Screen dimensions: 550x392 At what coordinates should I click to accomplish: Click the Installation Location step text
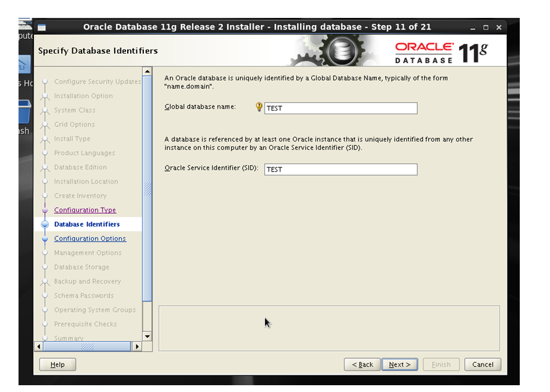pos(86,181)
